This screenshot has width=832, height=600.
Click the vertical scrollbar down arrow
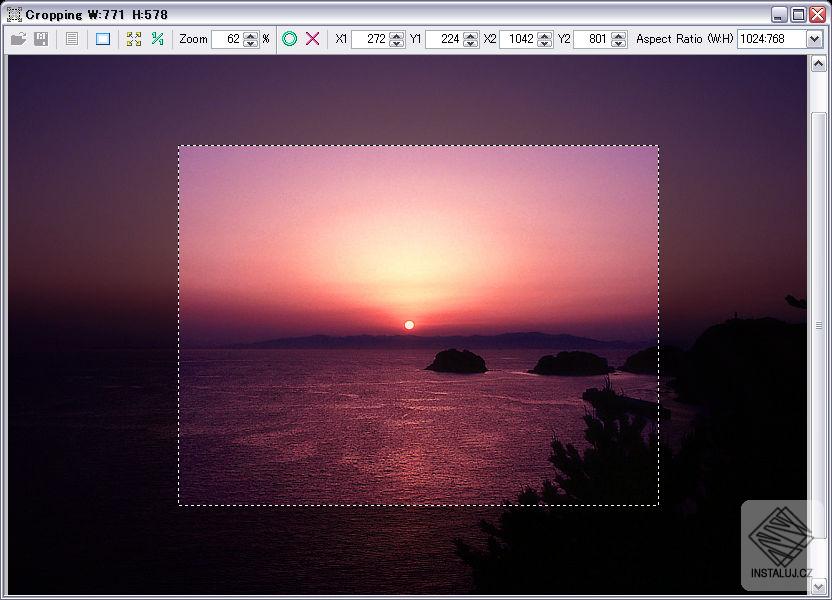point(818,586)
